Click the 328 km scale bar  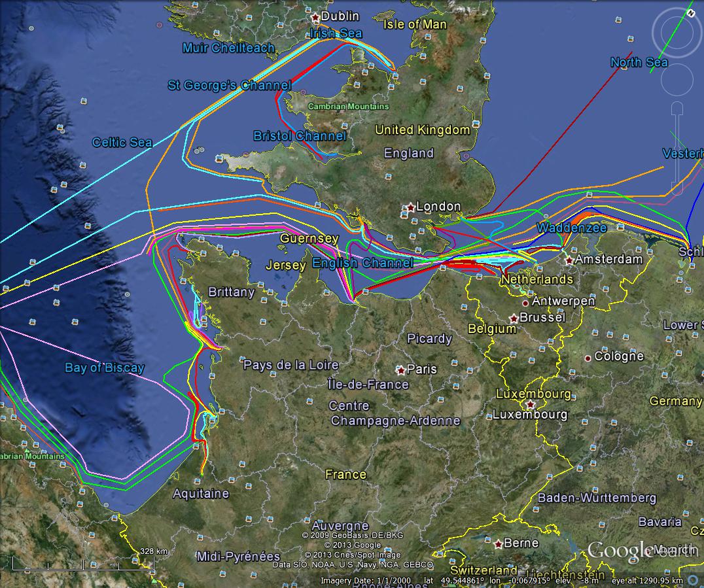click(x=82, y=562)
